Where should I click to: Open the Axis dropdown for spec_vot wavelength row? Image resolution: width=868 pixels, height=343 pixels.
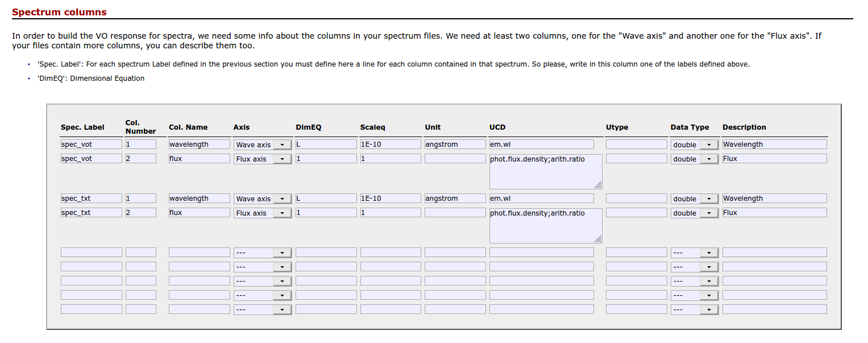(263, 144)
